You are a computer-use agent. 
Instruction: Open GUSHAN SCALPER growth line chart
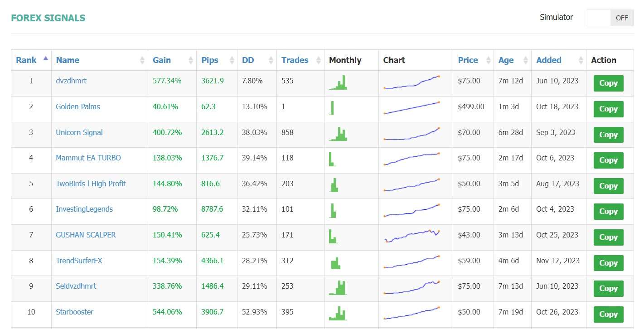pos(412,236)
